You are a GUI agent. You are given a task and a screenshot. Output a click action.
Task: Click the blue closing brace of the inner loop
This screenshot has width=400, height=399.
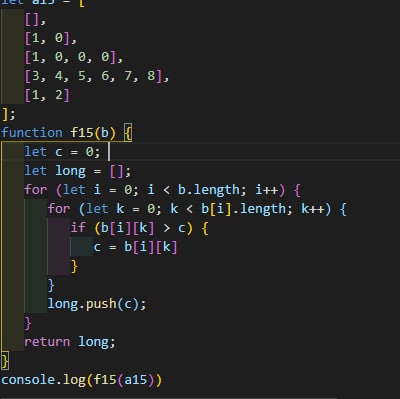point(51,285)
